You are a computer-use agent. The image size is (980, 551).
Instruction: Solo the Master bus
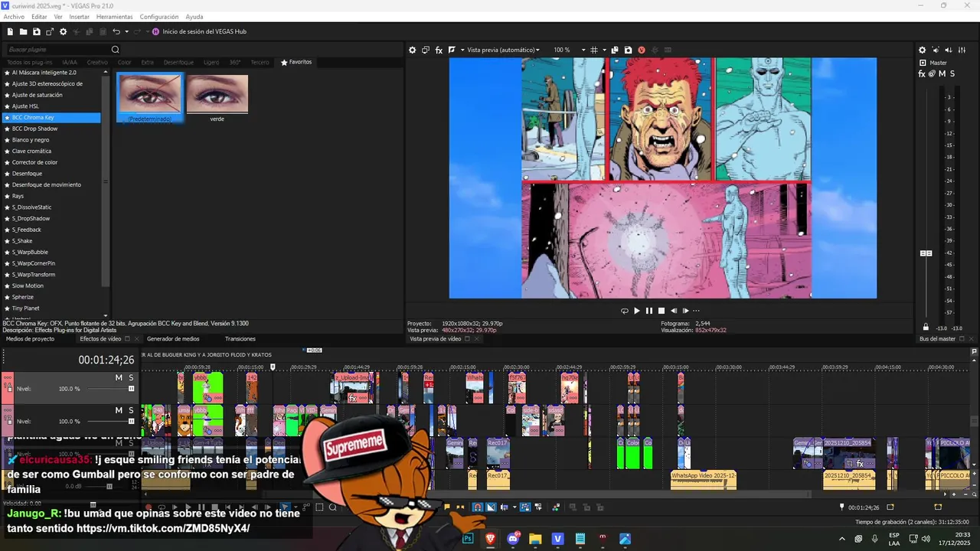pos(952,73)
